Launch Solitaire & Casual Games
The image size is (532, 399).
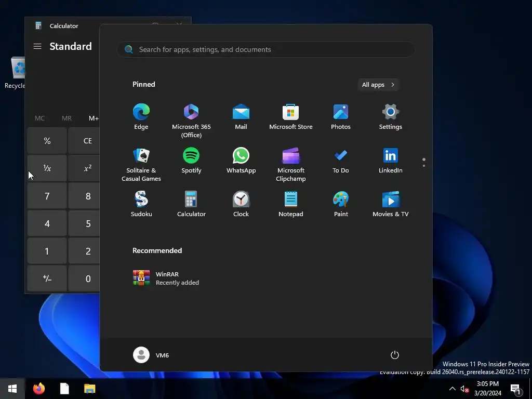(x=141, y=165)
